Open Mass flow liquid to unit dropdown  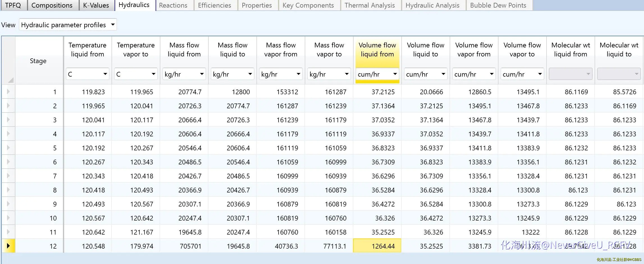point(233,74)
